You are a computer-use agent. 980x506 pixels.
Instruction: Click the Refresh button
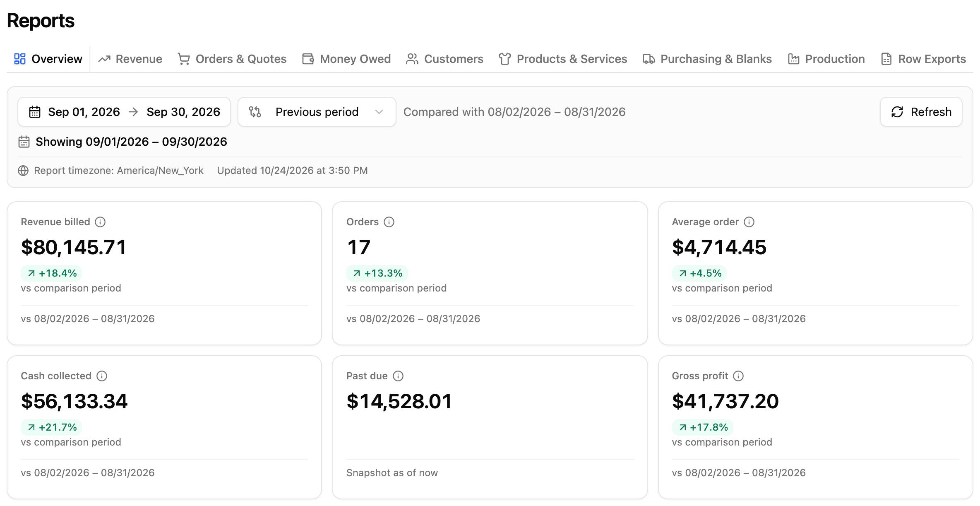[921, 112]
